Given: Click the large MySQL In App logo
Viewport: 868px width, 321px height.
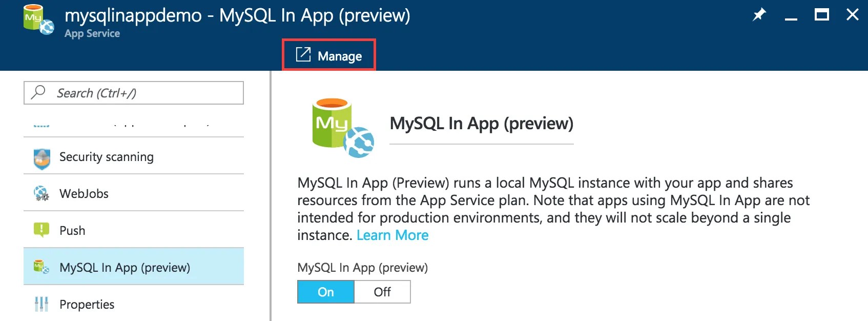Looking at the screenshot, I should [343, 128].
